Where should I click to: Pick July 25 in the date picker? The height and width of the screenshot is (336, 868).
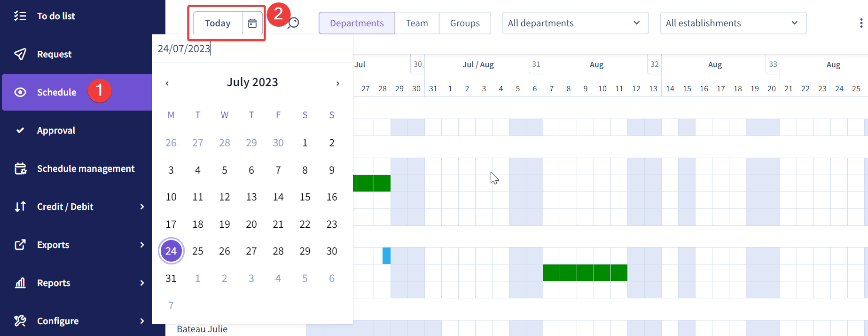tap(198, 251)
